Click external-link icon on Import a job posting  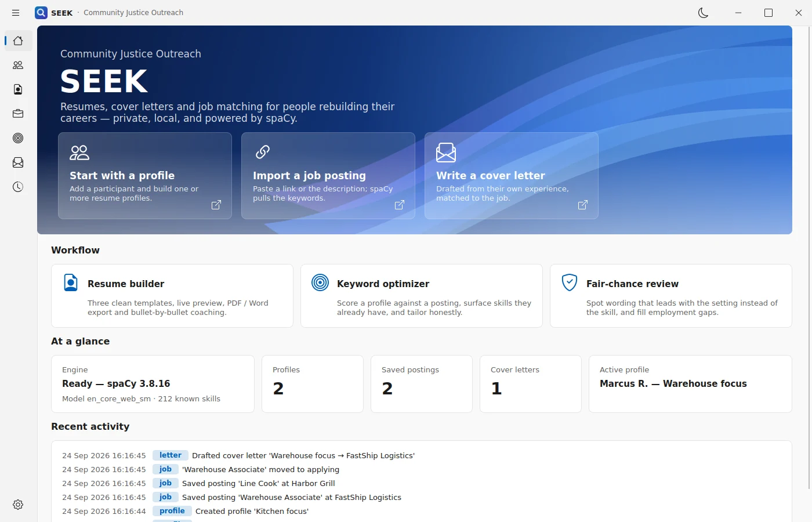pos(400,205)
